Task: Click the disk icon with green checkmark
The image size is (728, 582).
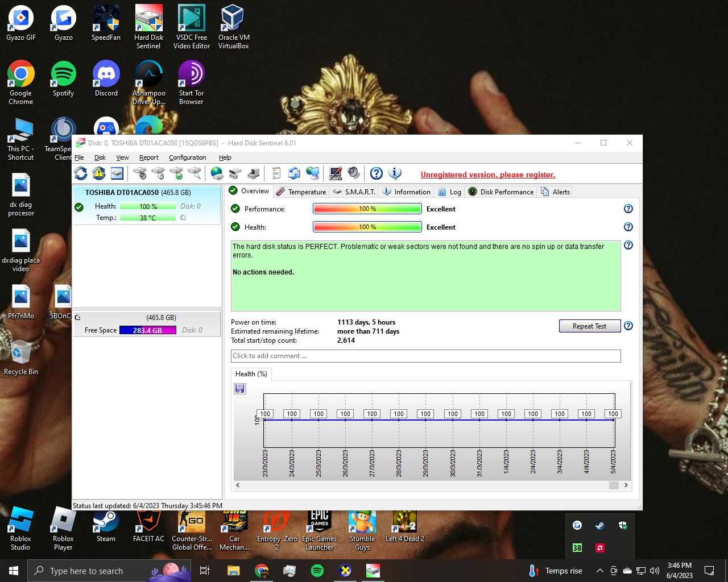Action: [176, 173]
